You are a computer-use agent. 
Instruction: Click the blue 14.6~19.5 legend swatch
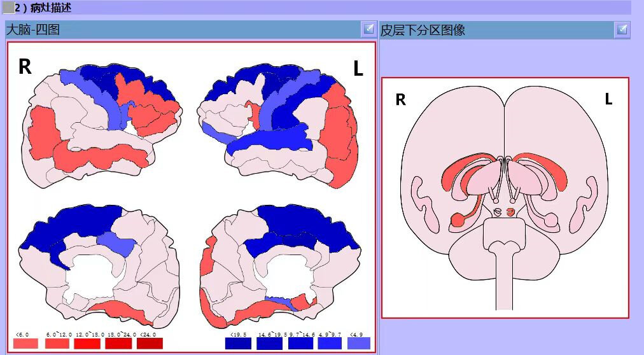point(269,344)
